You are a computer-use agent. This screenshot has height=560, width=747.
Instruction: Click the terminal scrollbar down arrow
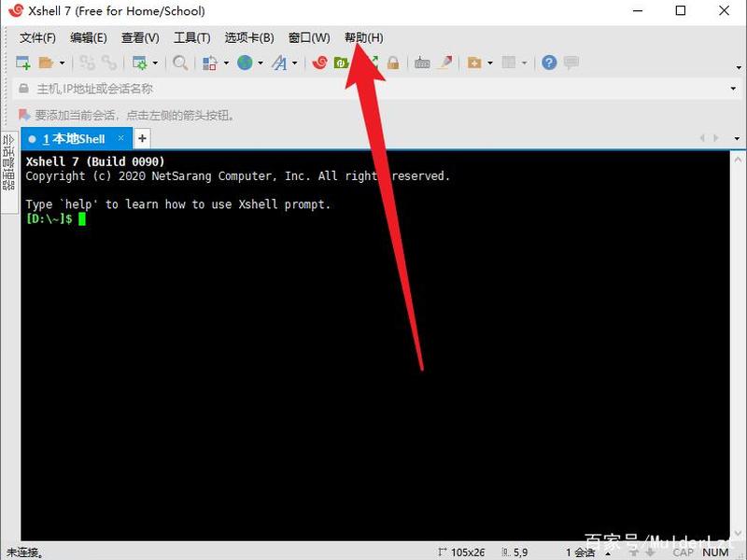tap(738, 533)
